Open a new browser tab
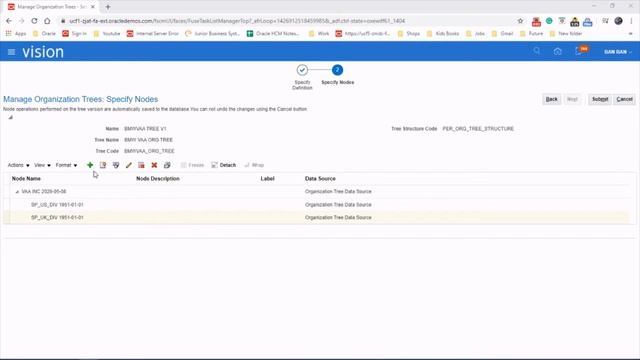Viewport: 640px width, 360px height. [108, 7]
